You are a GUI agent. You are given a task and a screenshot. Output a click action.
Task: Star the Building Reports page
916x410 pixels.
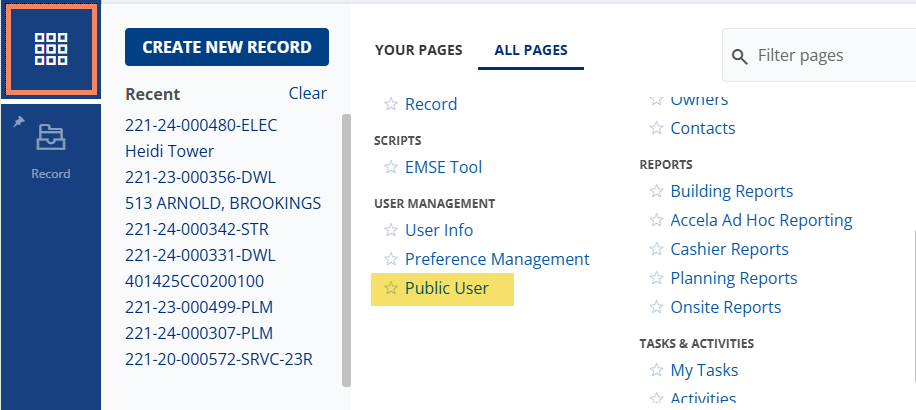coord(656,191)
